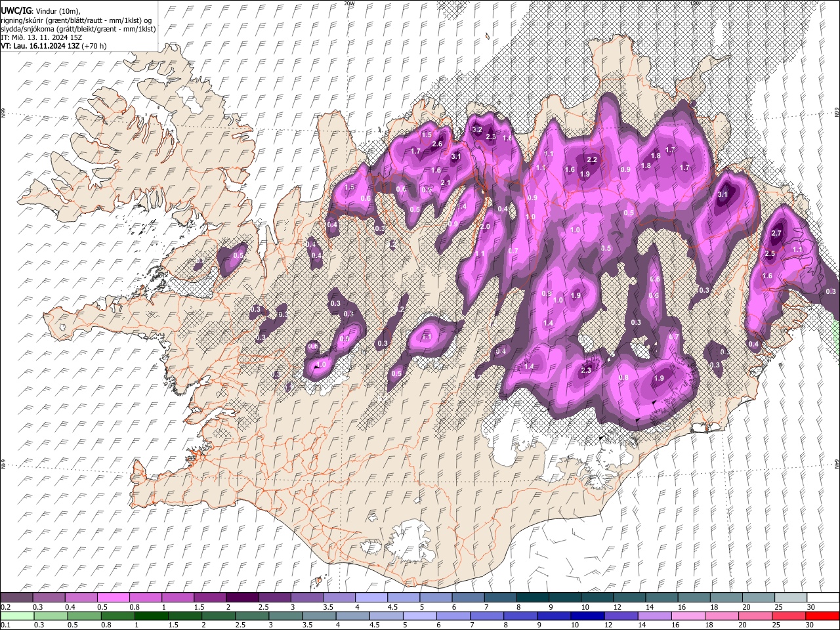Pick top-row pink swatch for 0.5–0.8
Screen dimensions: 840x630
coord(114,597)
